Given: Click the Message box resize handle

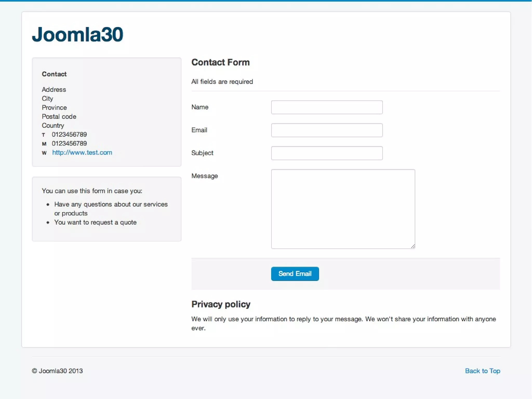Looking at the screenshot, I should pos(413,246).
